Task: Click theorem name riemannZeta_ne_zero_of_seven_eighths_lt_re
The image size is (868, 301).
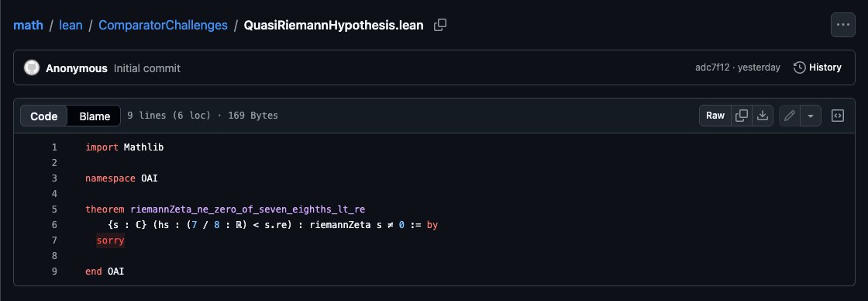Action: point(247,209)
